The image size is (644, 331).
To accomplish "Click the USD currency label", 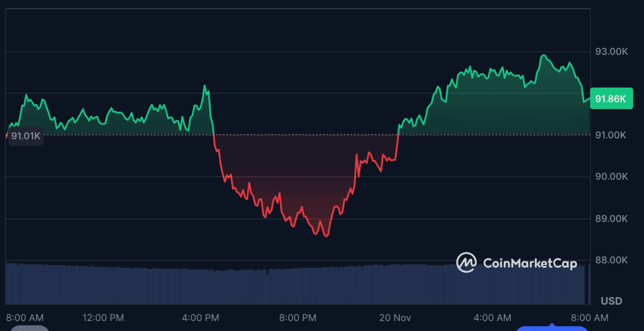I will 611,301.
